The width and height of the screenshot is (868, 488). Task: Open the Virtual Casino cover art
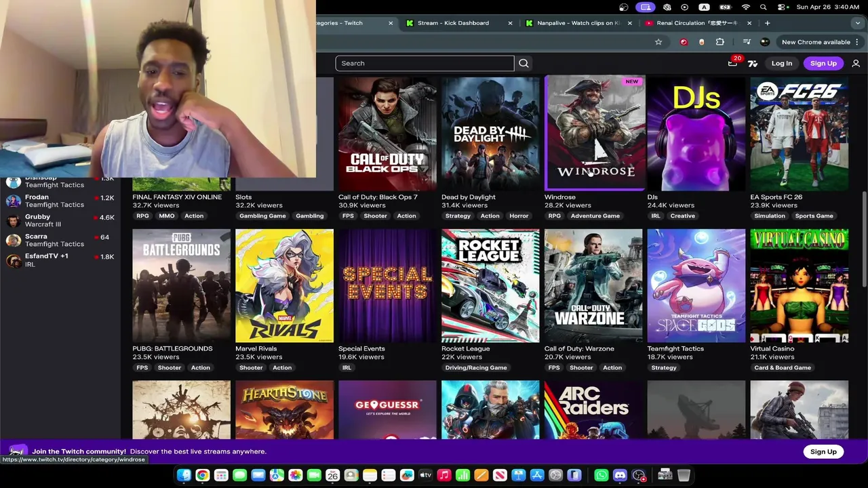pos(799,286)
